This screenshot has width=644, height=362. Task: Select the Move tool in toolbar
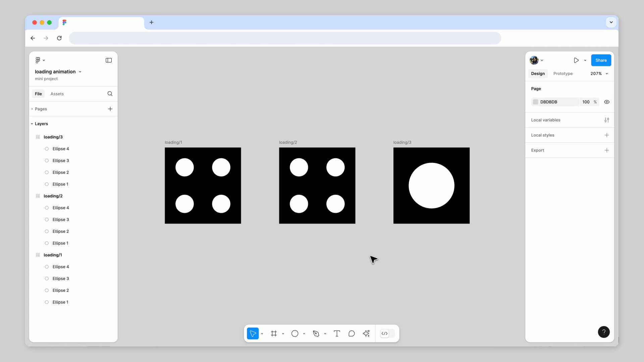pyautogui.click(x=253, y=334)
